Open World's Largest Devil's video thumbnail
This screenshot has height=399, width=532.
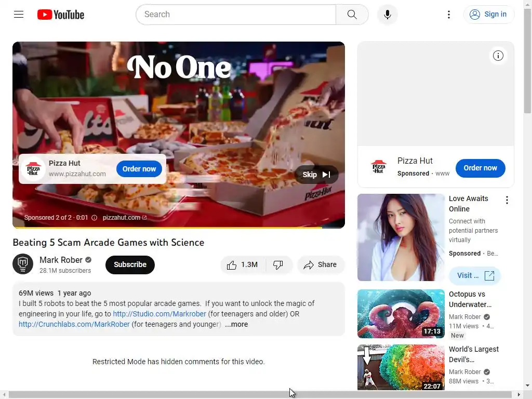coord(401,367)
